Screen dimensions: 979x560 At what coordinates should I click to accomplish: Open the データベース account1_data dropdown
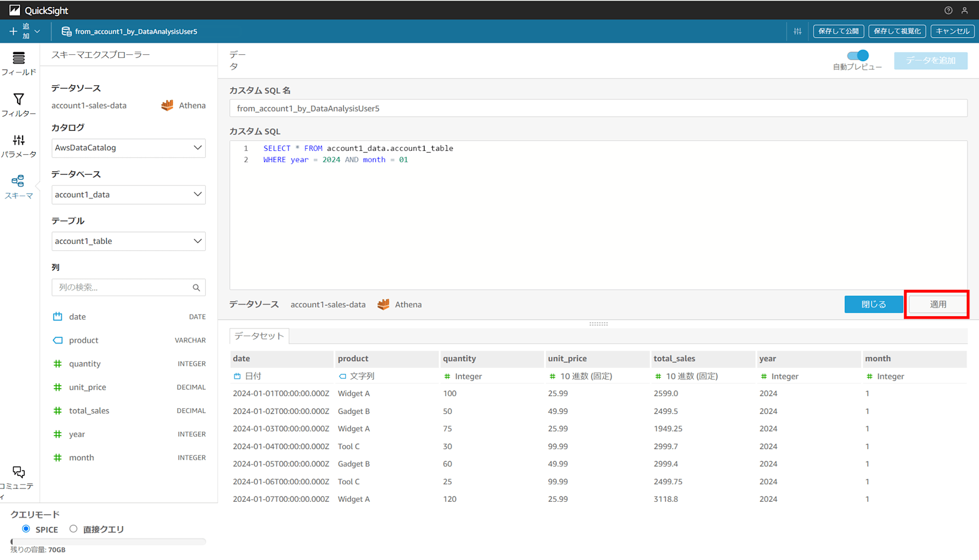click(x=128, y=195)
